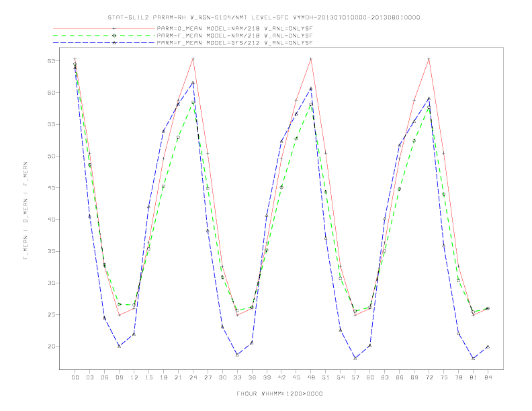The height and width of the screenshot is (411, 532).
Task: Click the triangle marker in the legend
Action: pos(114,43)
